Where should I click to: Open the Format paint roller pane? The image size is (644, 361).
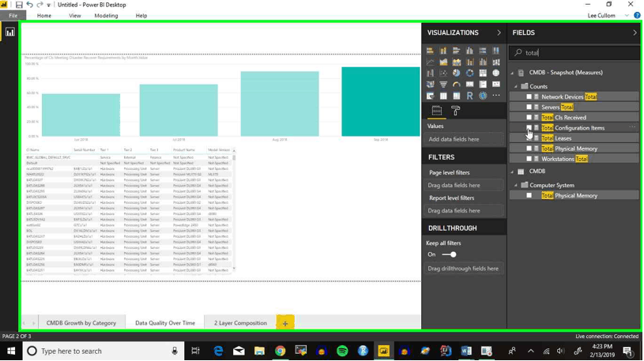[x=455, y=111]
